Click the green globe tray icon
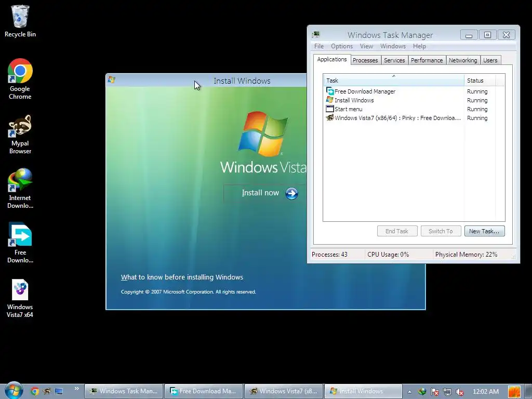 coord(422,392)
